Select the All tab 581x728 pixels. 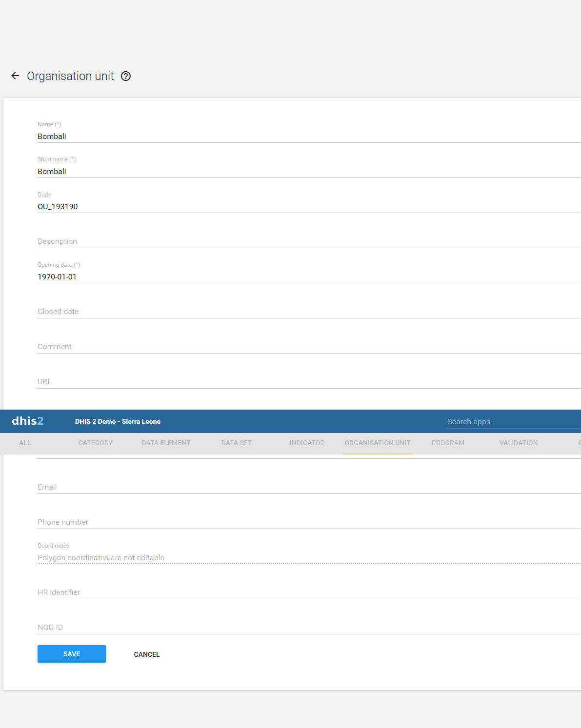tap(25, 443)
